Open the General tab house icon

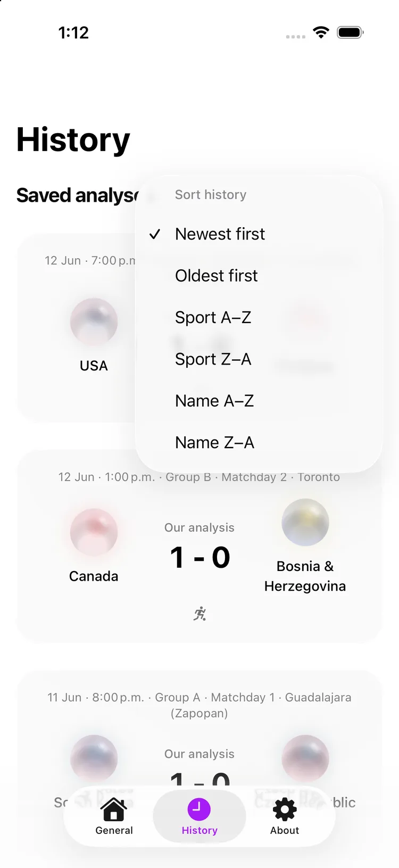114,809
